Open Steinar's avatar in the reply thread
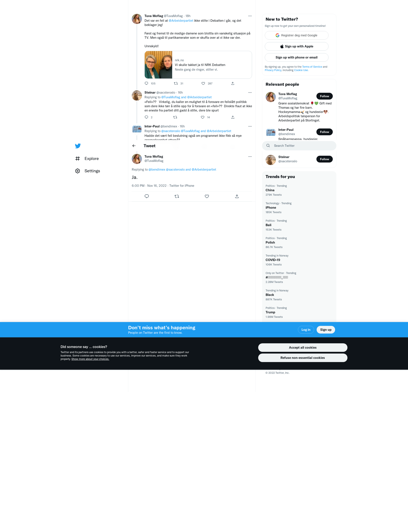The width and height of the screenshot is (408, 532). coord(137,96)
